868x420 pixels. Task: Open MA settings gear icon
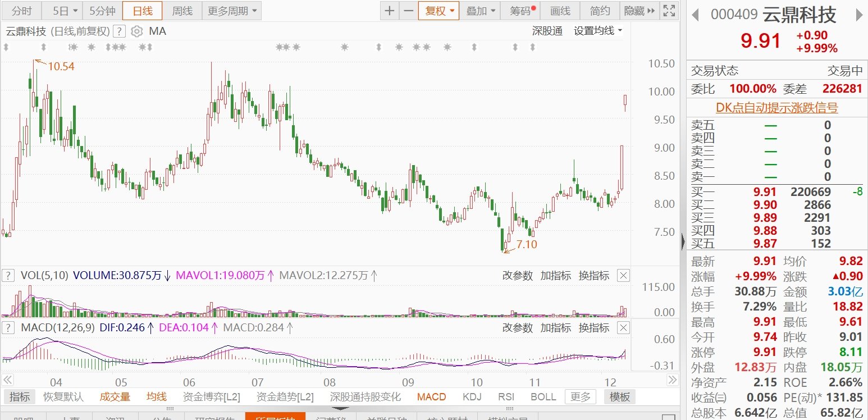click(136, 31)
